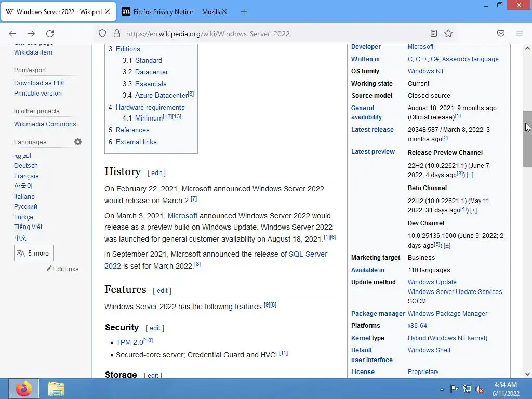
Task: Open the Wikimedia Commons link
Action: tap(45, 124)
